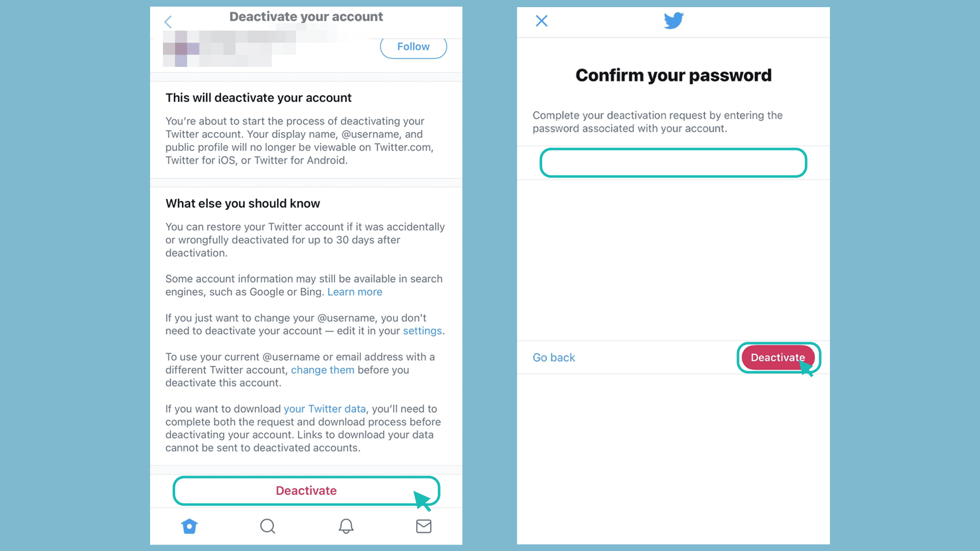Click the Home icon in bottom nav
Image resolution: width=980 pixels, height=551 pixels.
(188, 526)
